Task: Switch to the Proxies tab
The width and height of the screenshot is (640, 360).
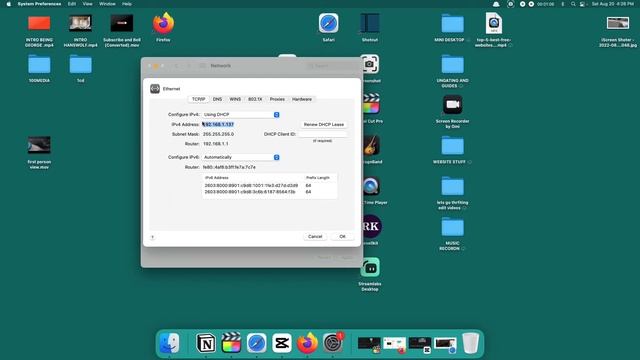Action: [x=277, y=99]
